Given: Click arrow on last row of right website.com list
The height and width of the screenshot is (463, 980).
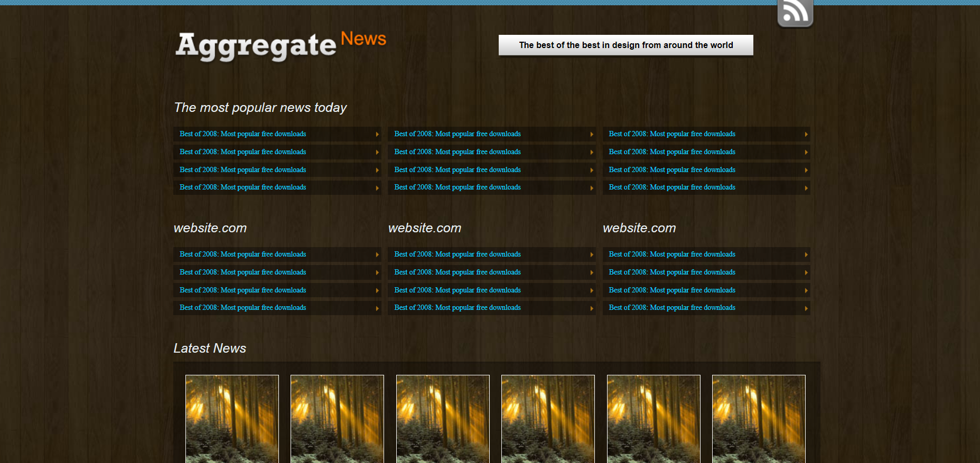Looking at the screenshot, I should click(806, 308).
